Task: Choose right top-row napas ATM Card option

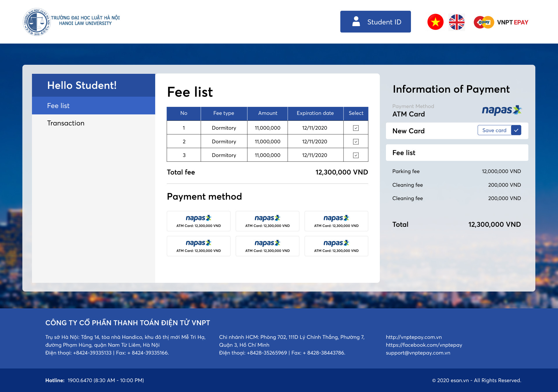Action: (336, 221)
